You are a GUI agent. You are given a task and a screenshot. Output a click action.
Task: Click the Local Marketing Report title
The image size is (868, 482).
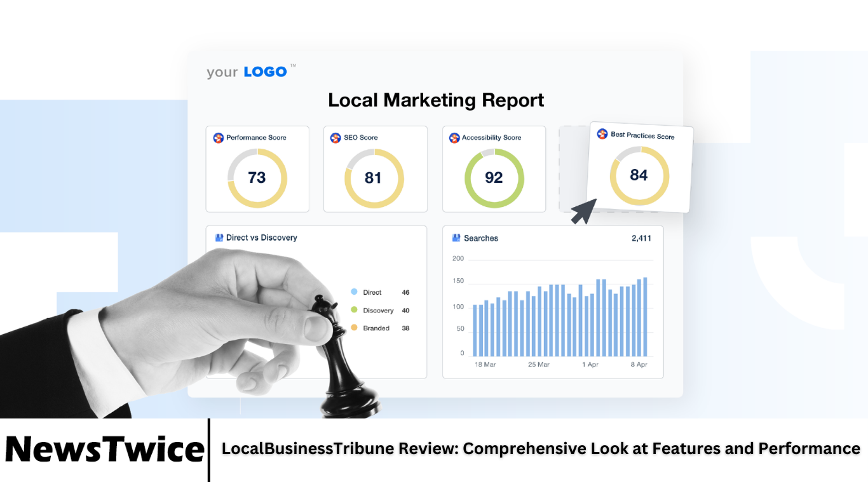436,100
